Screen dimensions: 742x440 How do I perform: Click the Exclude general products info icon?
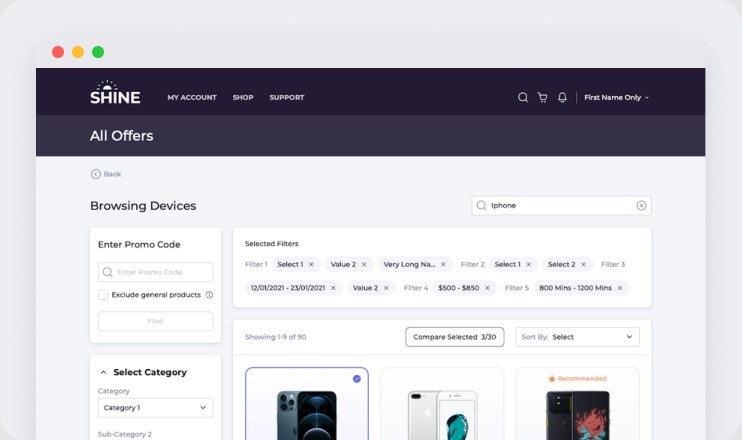(x=209, y=295)
